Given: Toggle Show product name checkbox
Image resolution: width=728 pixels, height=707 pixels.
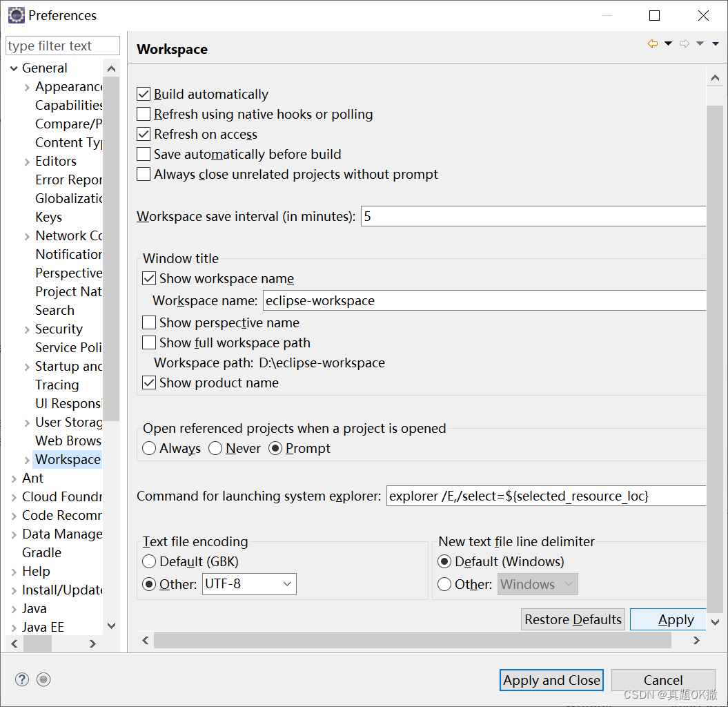Looking at the screenshot, I should pos(149,382).
